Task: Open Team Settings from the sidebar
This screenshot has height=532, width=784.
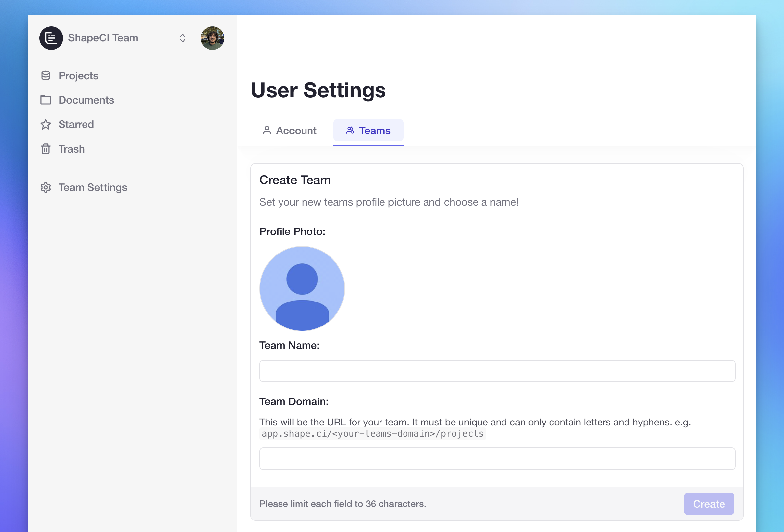Action: (92, 187)
